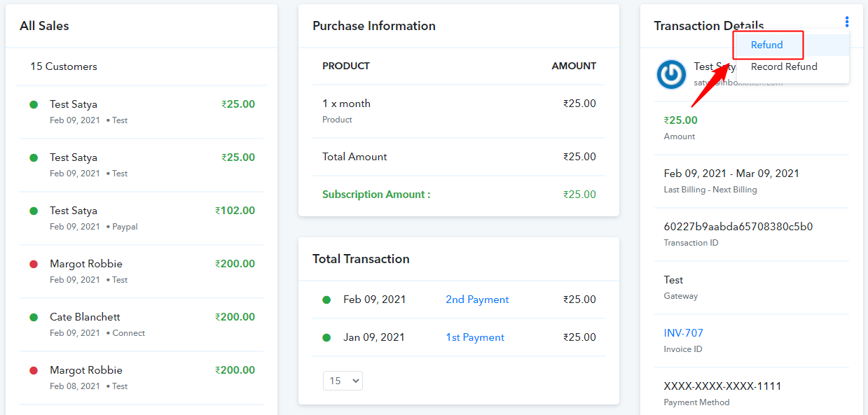Open the 1st Payment link

click(x=475, y=337)
